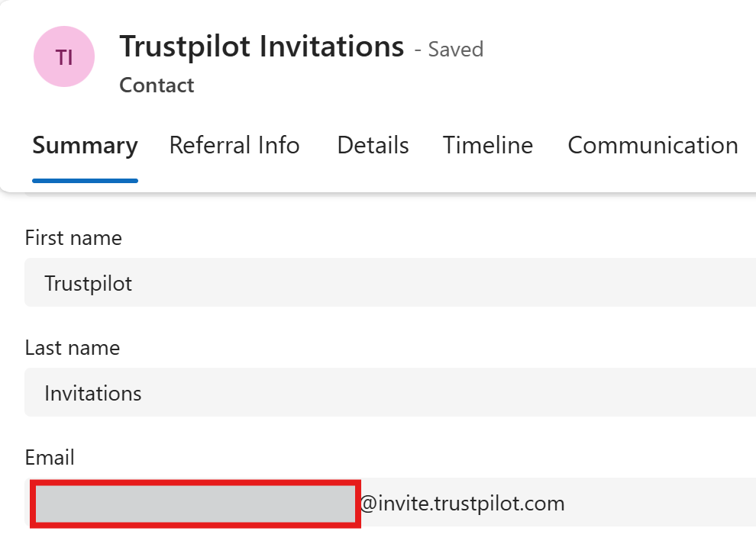Image resolution: width=756 pixels, height=557 pixels.
Task: Place cursor on the Trustpilot first name value
Action: 89,284
